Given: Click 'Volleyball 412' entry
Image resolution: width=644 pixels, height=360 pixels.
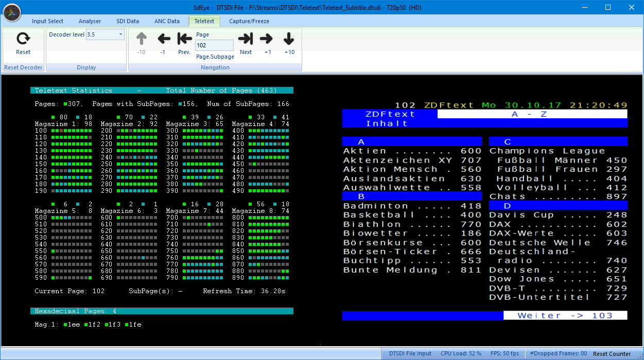Looking at the screenshot, I should [x=562, y=188].
